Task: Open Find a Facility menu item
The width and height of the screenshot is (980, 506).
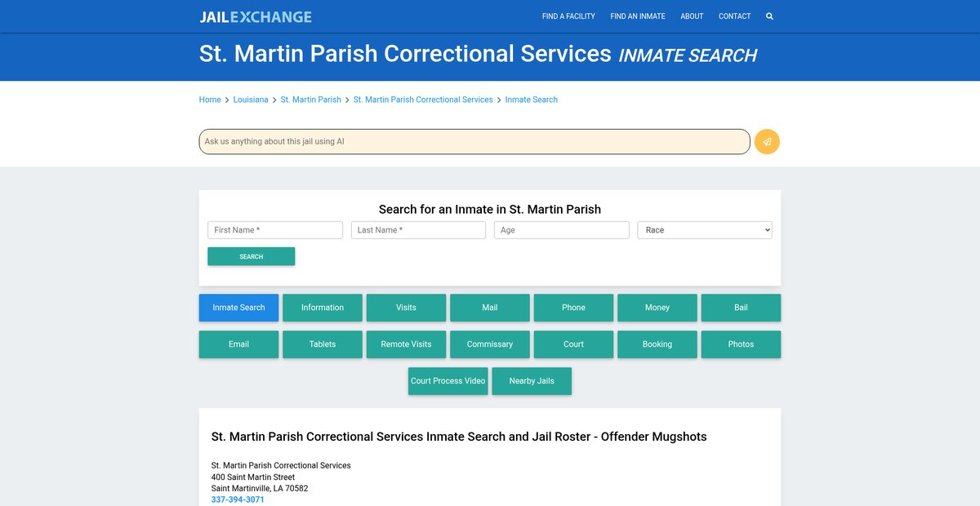Action: point(568,16)
